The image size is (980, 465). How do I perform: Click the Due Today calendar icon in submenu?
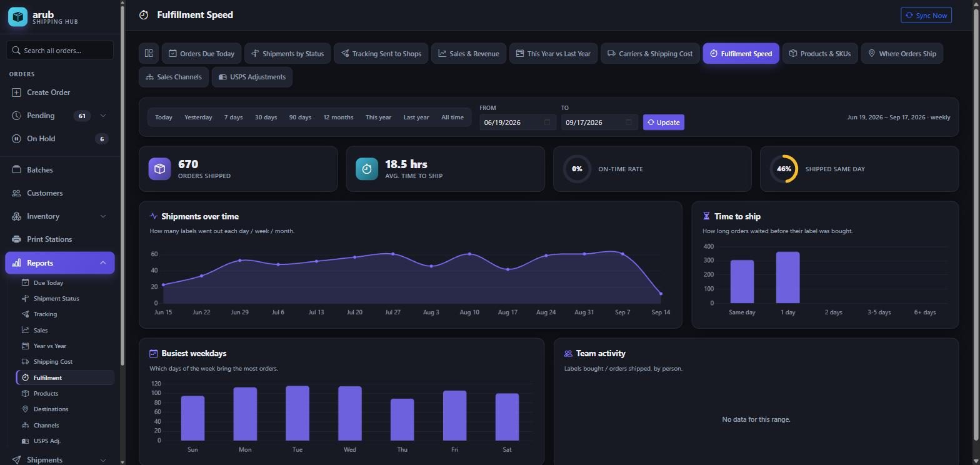tap(26, 282)
